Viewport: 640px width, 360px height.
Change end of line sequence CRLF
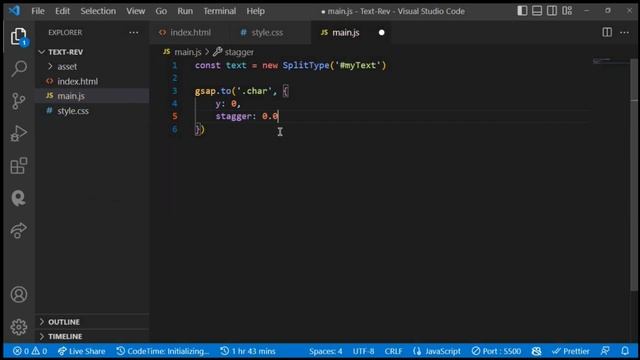point(393,351)
